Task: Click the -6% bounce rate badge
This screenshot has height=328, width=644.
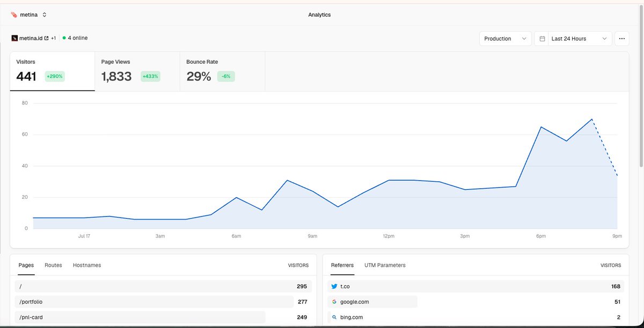Action: point(226,77)
